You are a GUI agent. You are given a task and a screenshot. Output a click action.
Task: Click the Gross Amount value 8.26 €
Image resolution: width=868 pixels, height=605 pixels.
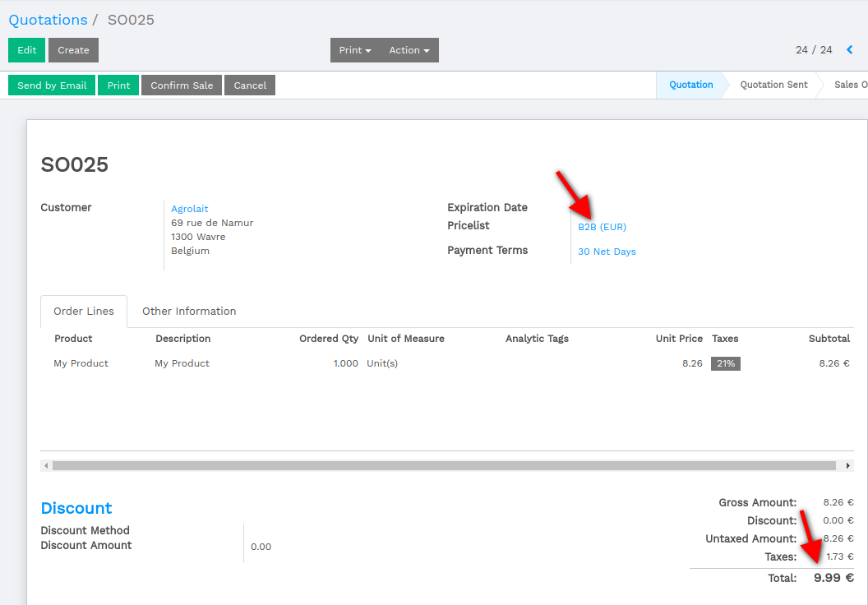click(x=838, y=502)
